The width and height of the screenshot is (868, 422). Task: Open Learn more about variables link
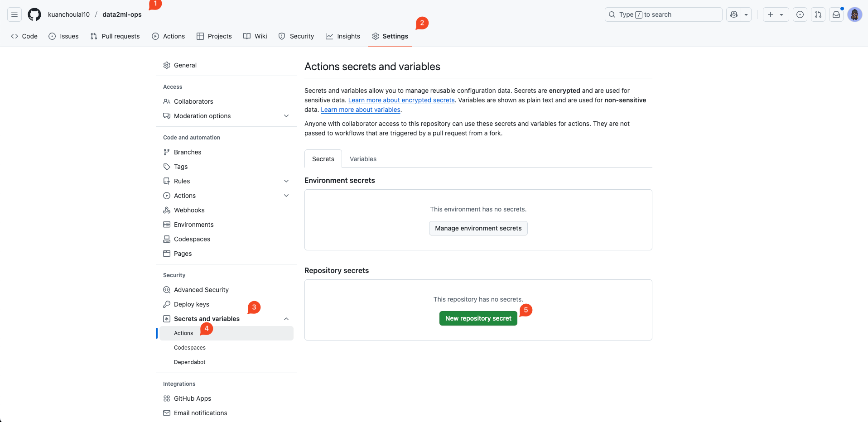pyautogui.click(x=361, y=110)
